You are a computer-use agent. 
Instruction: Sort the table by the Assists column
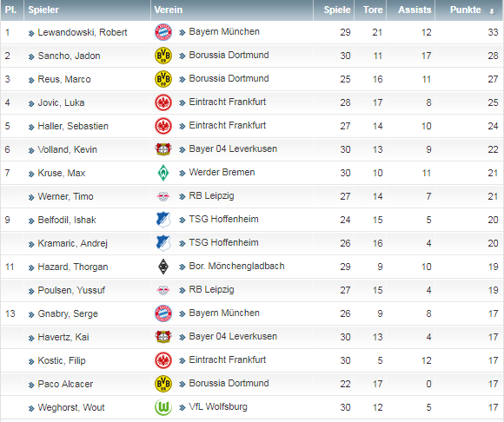click(414, 10)
